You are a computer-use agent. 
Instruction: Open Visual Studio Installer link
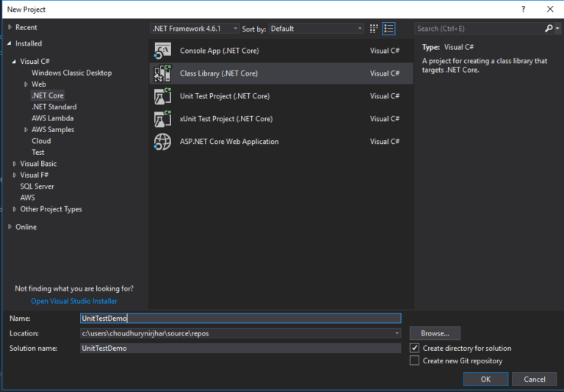pos(74,302)
